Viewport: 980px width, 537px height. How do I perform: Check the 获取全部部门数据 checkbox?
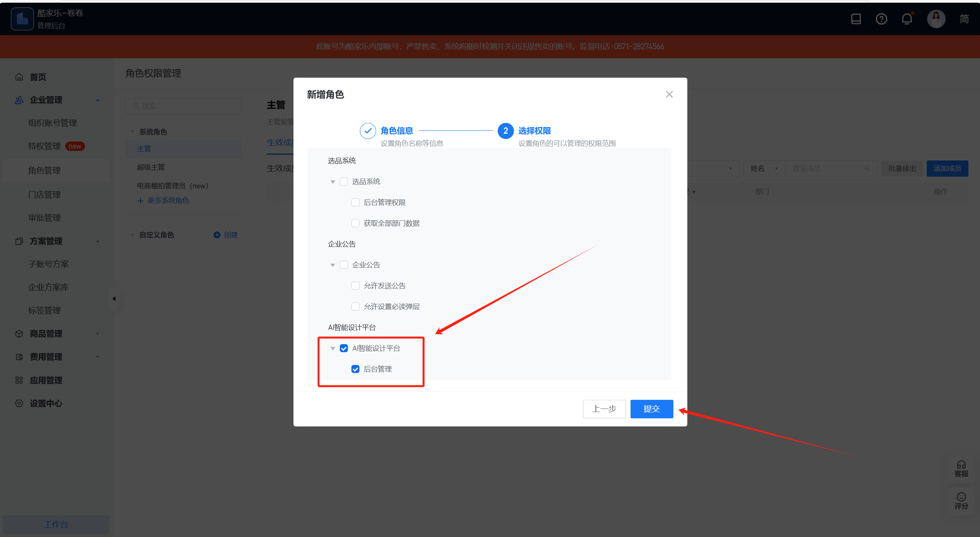click(x=355, y=223)
